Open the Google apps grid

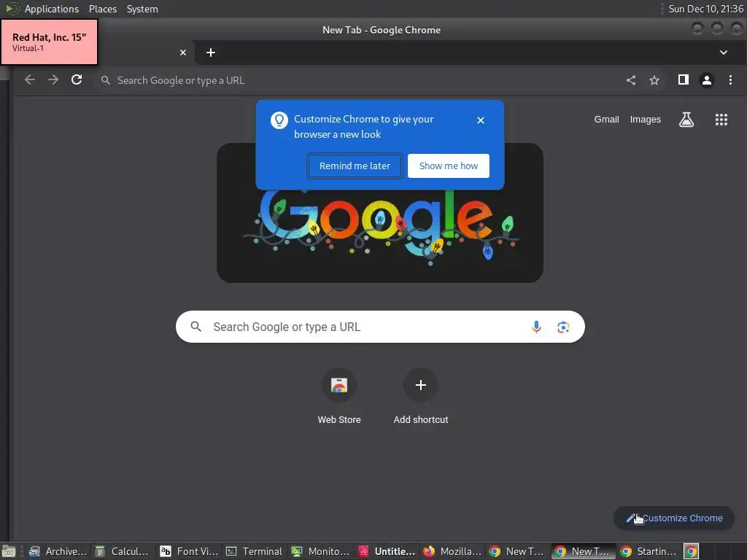click(x=721, y=120)
